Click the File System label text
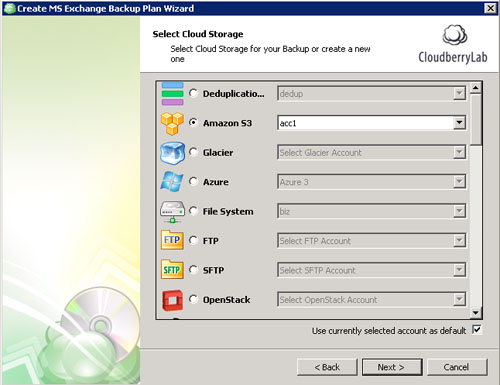 (228, 212)
